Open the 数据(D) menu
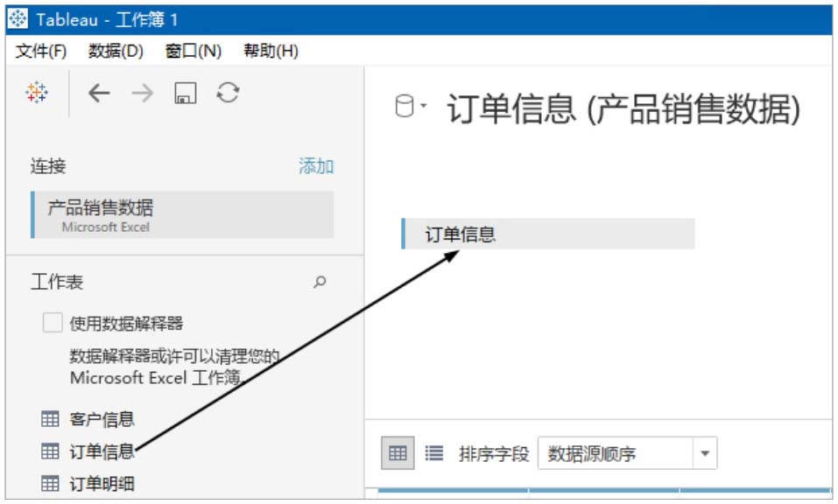This screenshot has width=838, height=504. pos(116,51)
